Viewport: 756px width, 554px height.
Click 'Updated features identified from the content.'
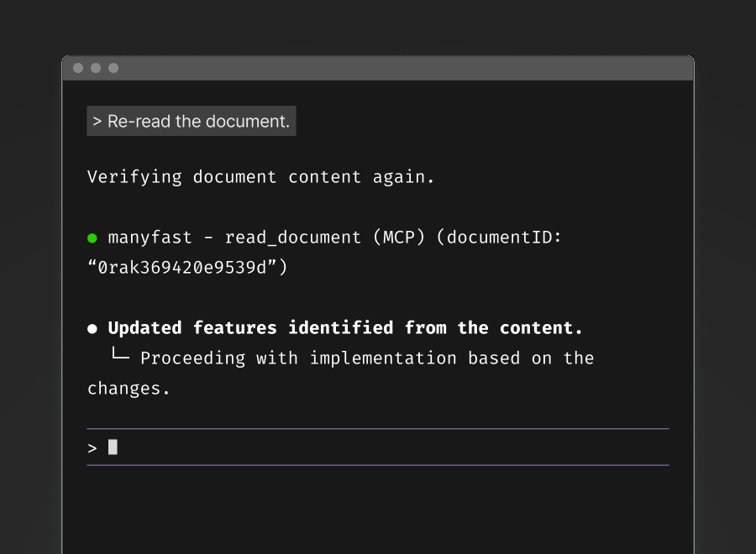coord(345,328)
